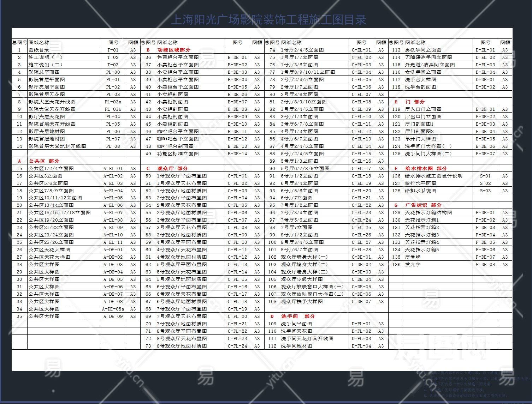Select drawing number C-PL-24
This screenshot has width=532, height=404.
237,346
